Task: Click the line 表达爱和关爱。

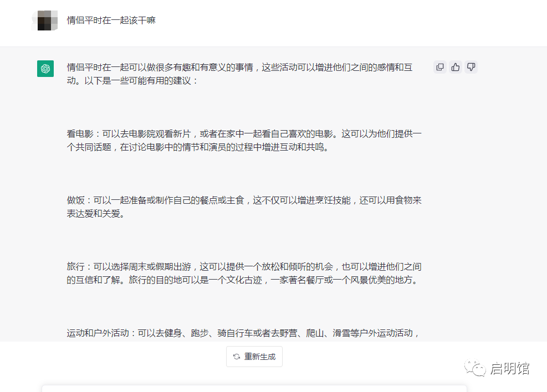Action: pyautogui.click(x=95, y=214)
